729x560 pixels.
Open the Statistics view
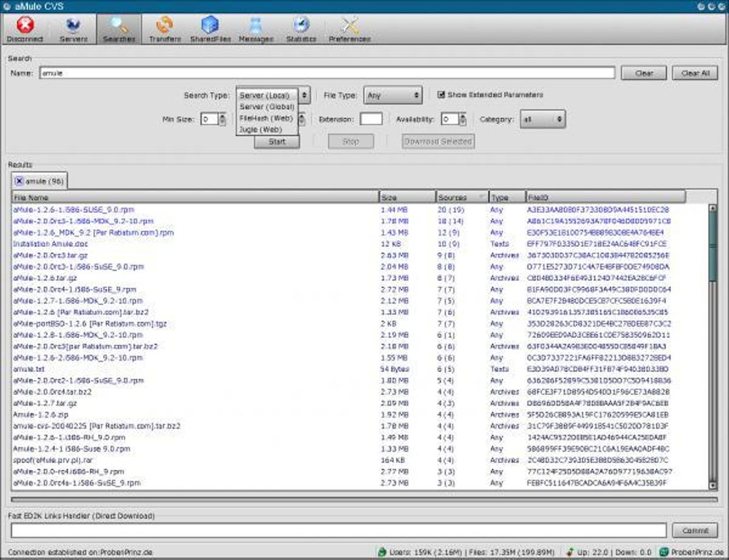coord(301,29)
